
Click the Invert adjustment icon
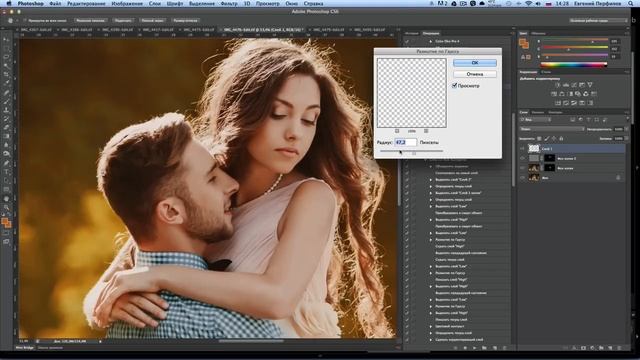click(x=558, y=103)
